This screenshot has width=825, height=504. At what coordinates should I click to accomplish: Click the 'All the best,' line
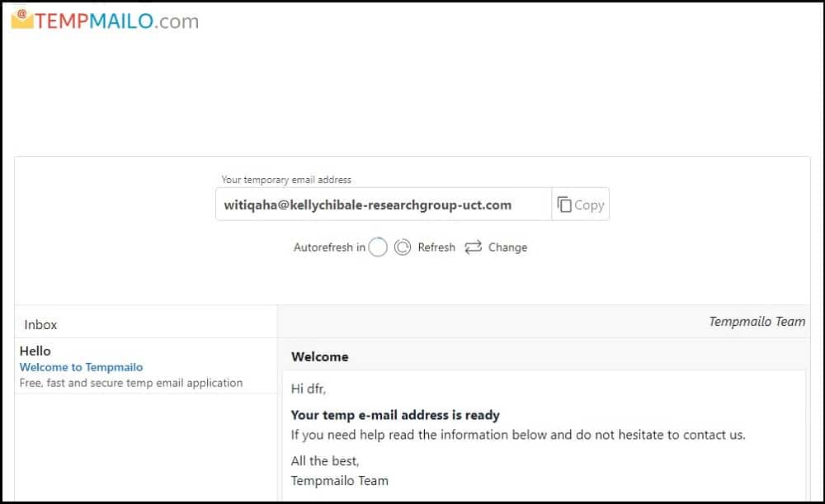[324, 461]
